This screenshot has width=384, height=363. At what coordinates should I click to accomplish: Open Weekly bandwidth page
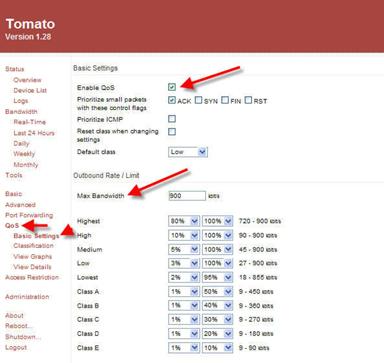point(24,154)
